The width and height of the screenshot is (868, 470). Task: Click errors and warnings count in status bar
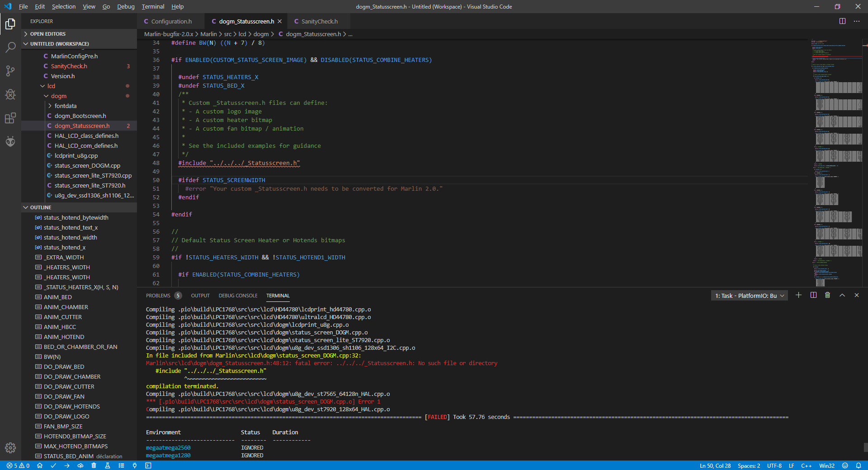[18, 465]
